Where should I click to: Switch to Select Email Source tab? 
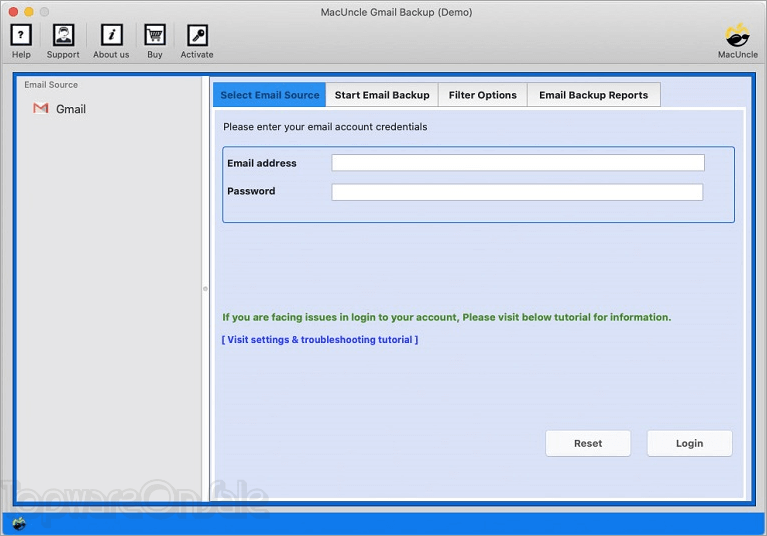(270, 95)
